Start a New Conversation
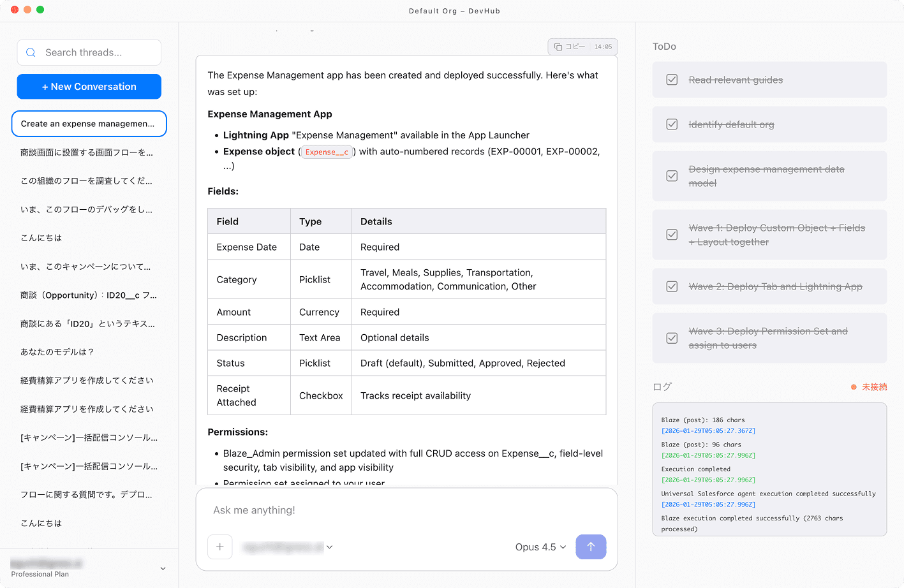 [x=89, y=87]
